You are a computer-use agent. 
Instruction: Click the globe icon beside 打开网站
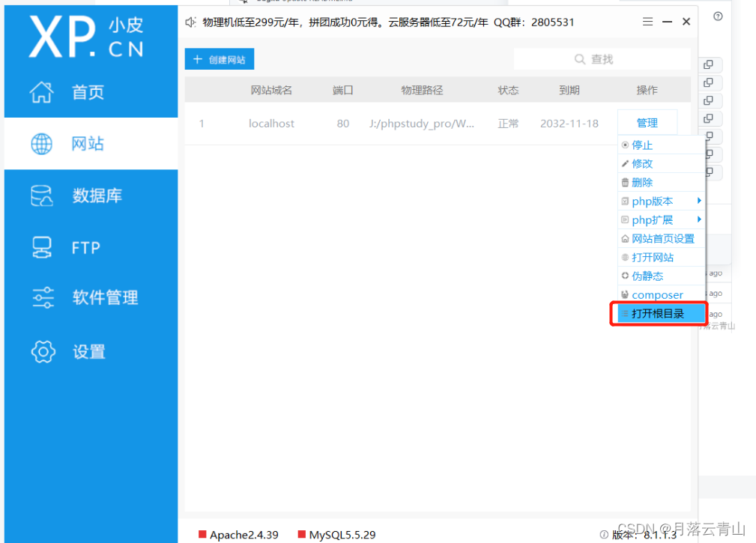(x=626, y=257)
